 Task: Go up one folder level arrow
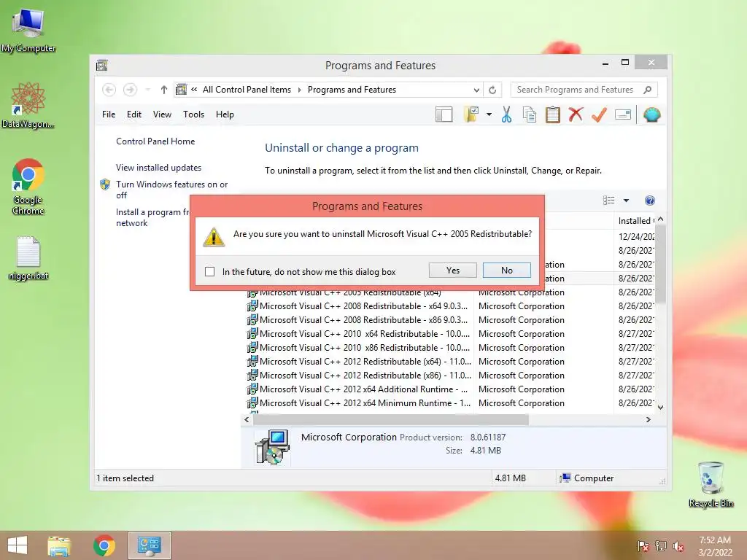[164, 90]
